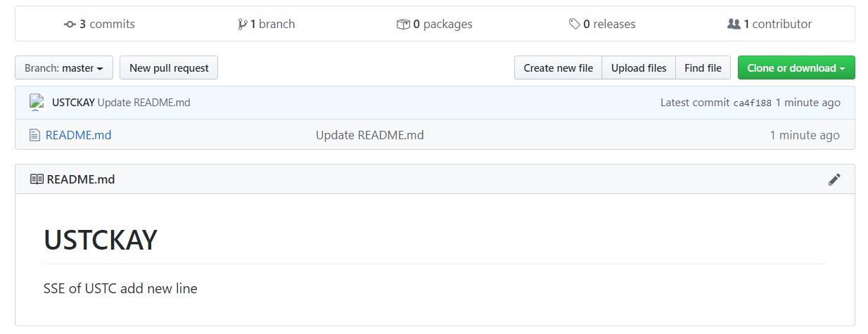Click the contributors people icon
868x334 pixels.
(x=734, y=25)
